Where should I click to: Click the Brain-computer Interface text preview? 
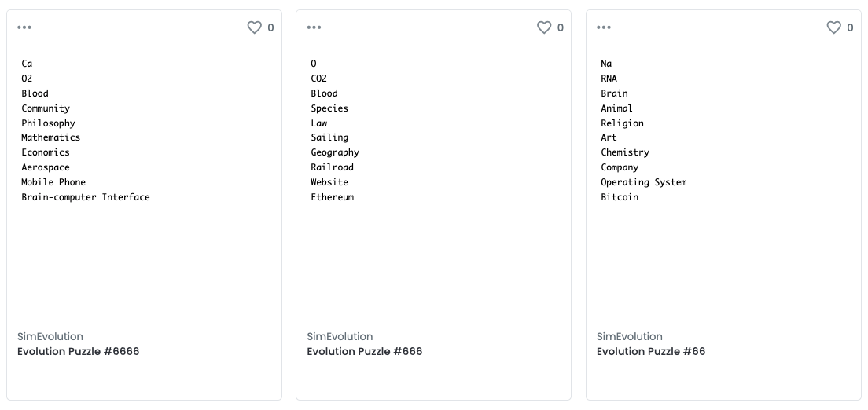pos(86,197)
